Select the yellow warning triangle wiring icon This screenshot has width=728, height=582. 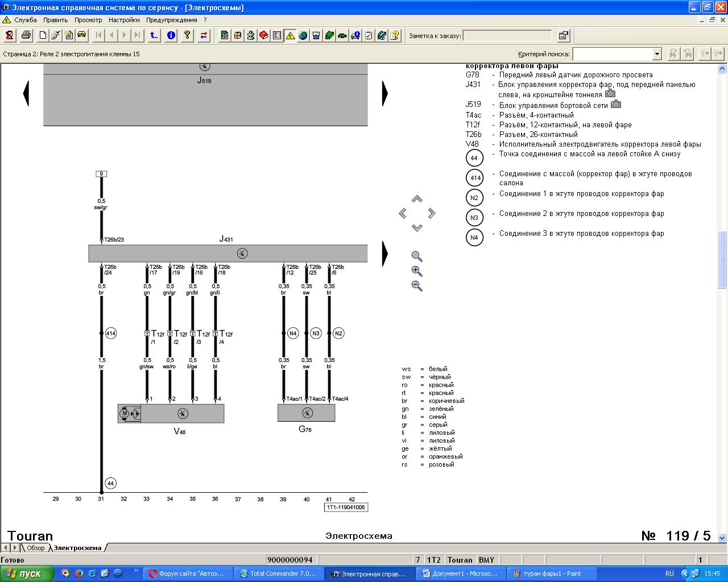[290, 35]
